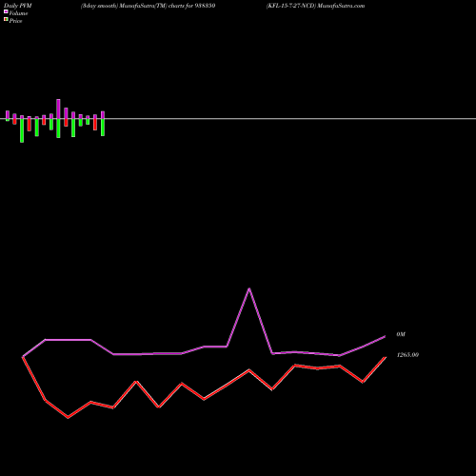Click the magenta volume line peak
Screen dimensions: 476x476
[x=249, y=288]
